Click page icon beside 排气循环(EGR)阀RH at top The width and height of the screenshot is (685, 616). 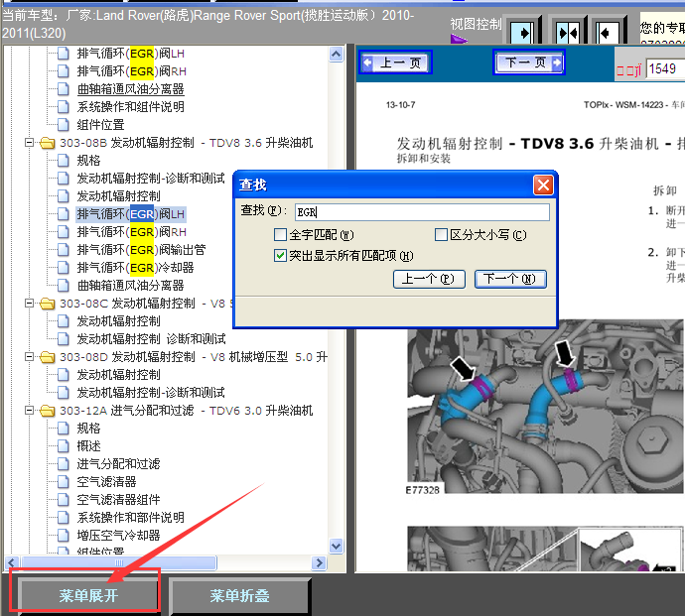[64, 71]
